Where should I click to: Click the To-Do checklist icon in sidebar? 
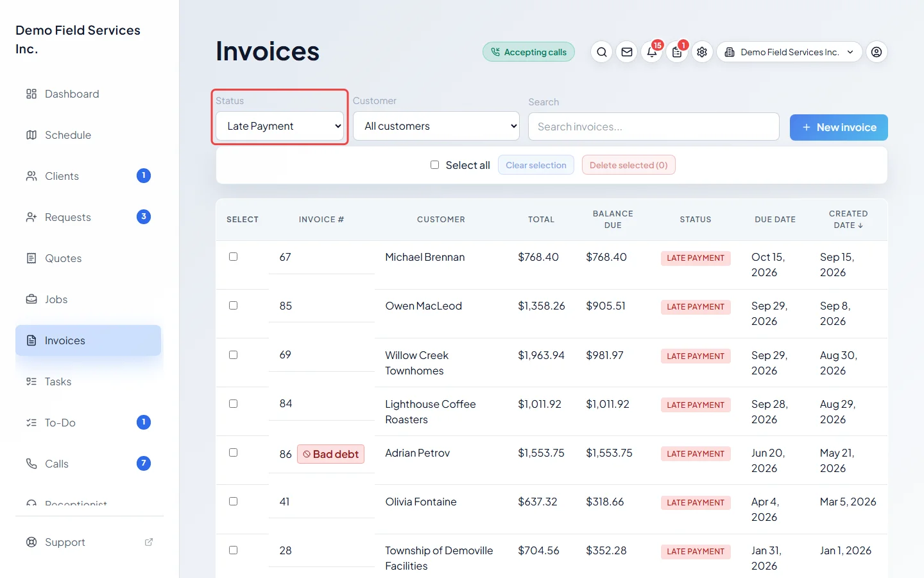click(x=31, y=423)
